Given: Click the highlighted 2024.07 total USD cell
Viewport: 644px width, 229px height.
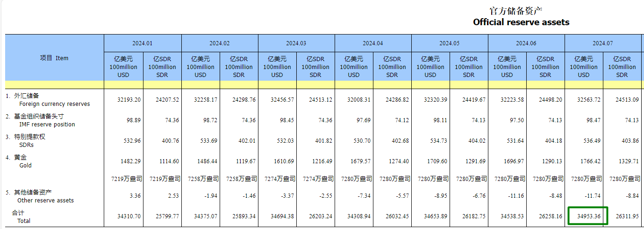Looking at the screenshot, I should (x=587, y=217).
